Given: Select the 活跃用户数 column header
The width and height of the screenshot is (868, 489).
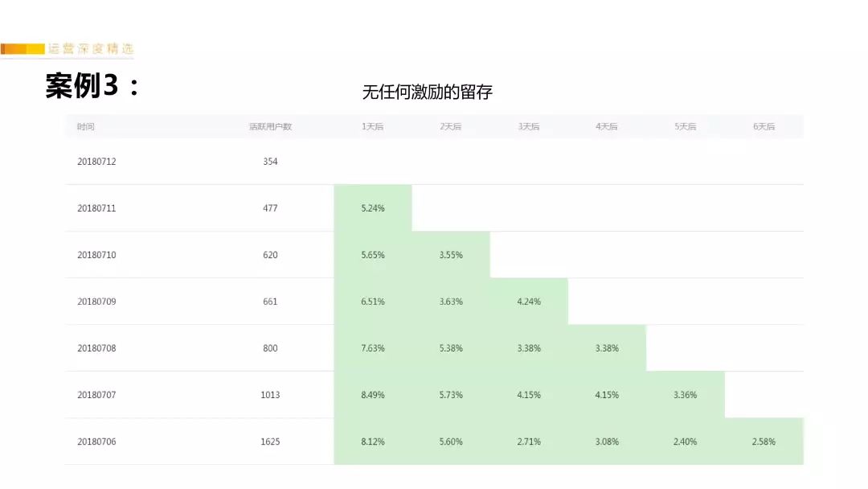Looking at the screenshot, I should (x=270, y=127).
